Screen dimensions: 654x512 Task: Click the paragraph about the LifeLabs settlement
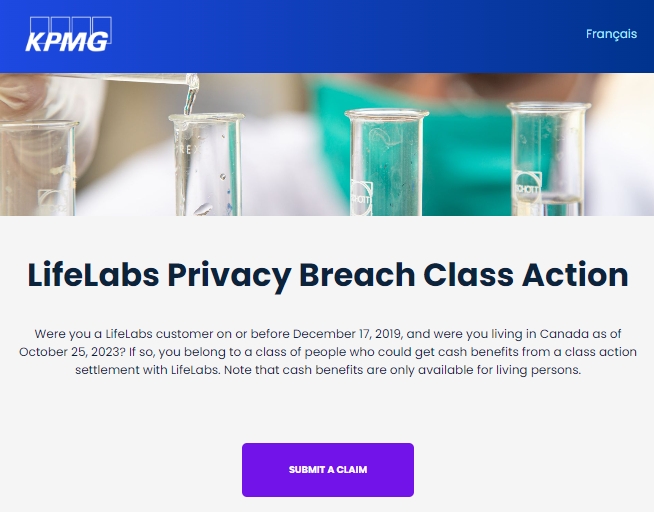tap(328, 351)
